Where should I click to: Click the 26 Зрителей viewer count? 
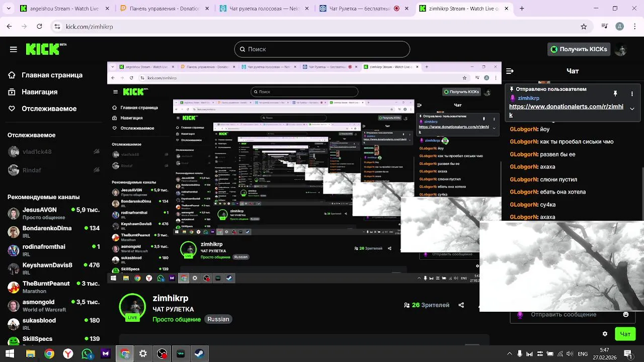(427, 305)
